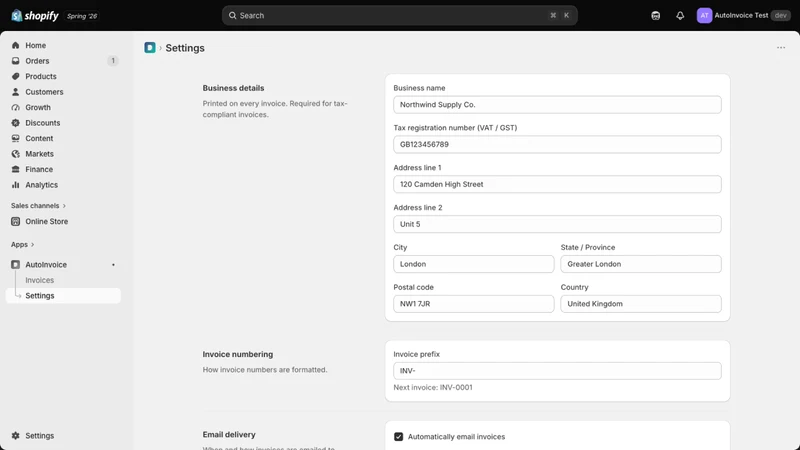Click the Products tag icon
This screenshot has height=450, width=800.
[15, 76]
